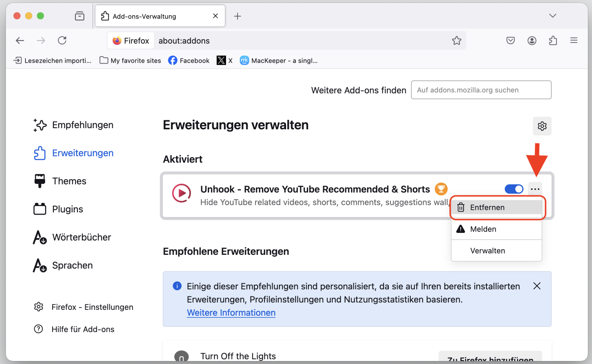Image resolution: width=592 pixels, height=364 pixels.
Task: Click the Turn Off the Lights title
Action: (238, 356)
